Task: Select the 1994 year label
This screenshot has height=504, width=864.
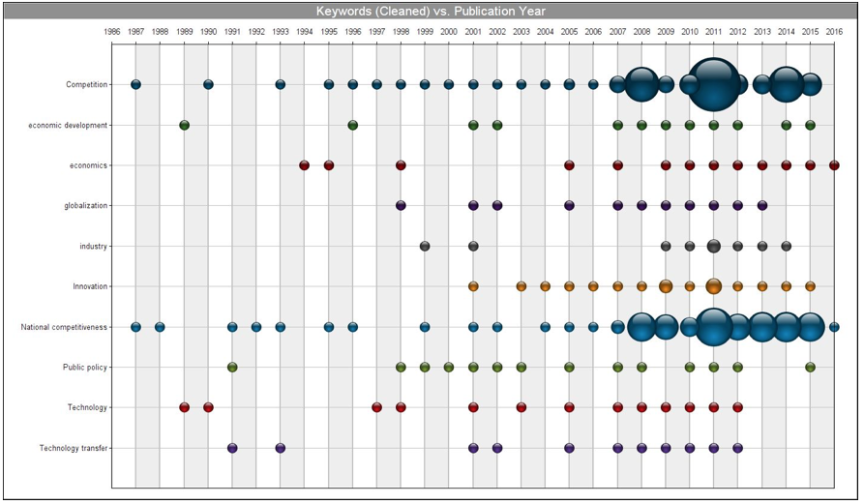Action: [304, 32]
